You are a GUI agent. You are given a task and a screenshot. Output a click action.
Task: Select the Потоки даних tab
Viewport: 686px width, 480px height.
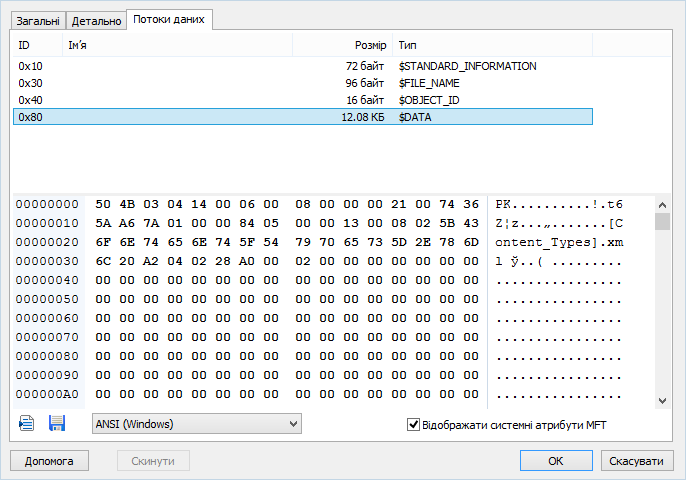[169, 19]
